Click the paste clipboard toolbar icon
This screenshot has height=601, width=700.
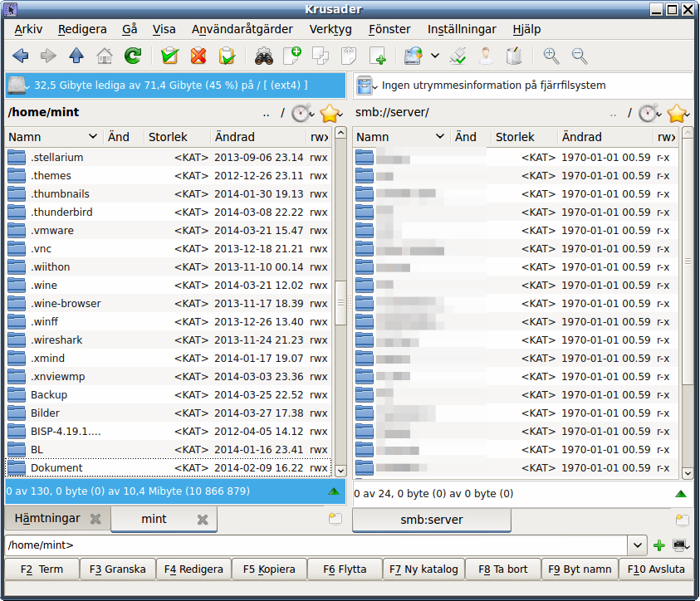click(349, 56)
